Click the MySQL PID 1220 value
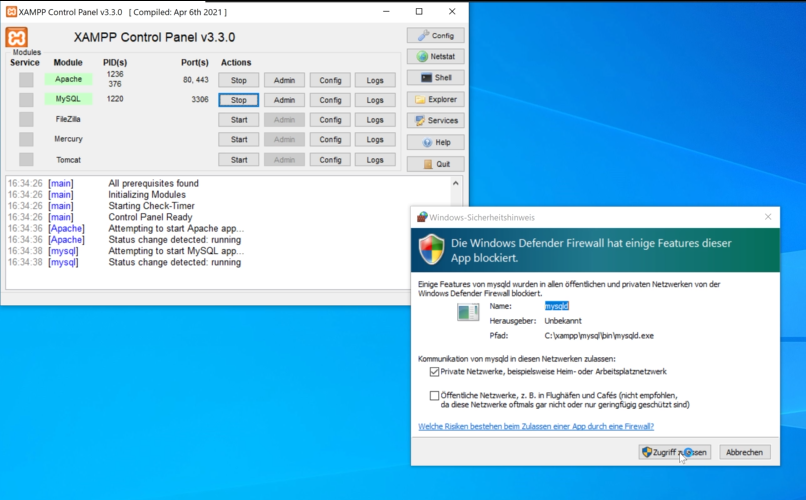The image size is (806, 500). [x=115, y=99]
